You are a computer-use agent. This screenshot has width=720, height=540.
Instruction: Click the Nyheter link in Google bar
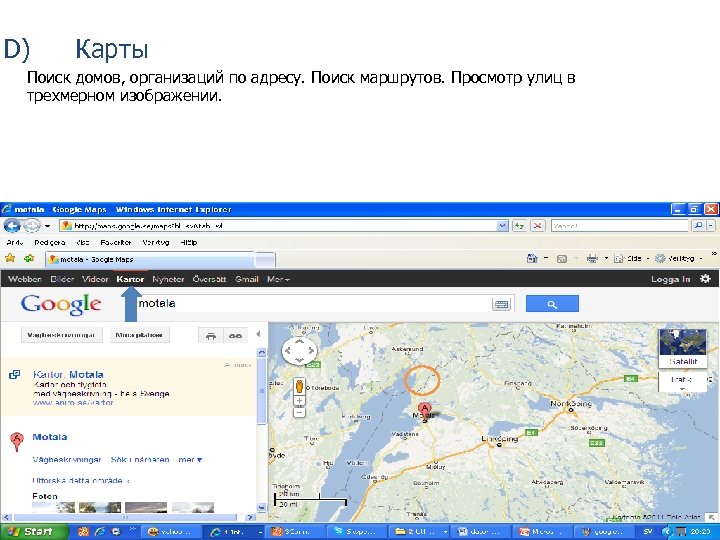(x=168, y=279)
